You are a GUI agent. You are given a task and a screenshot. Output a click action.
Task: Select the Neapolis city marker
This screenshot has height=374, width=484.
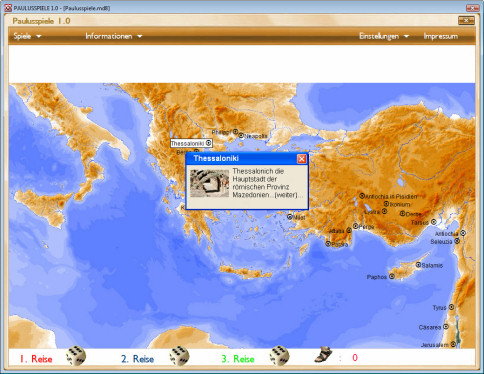click(241, 136)
